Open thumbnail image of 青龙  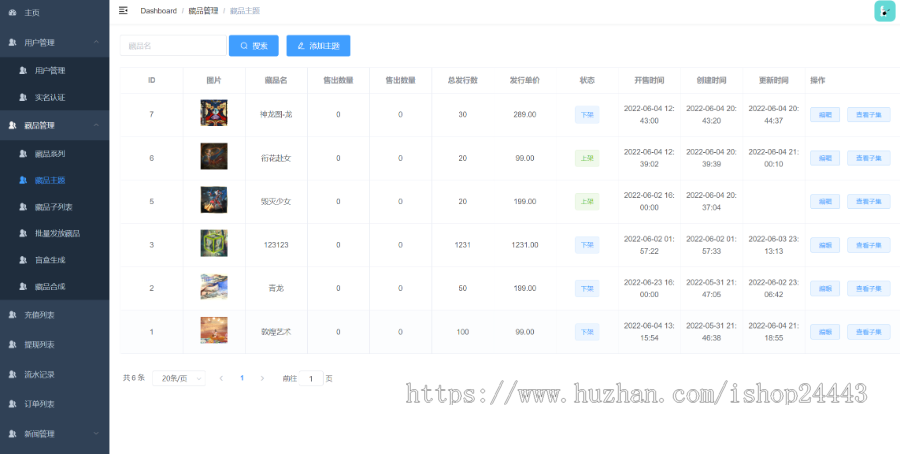coord(214,287)
